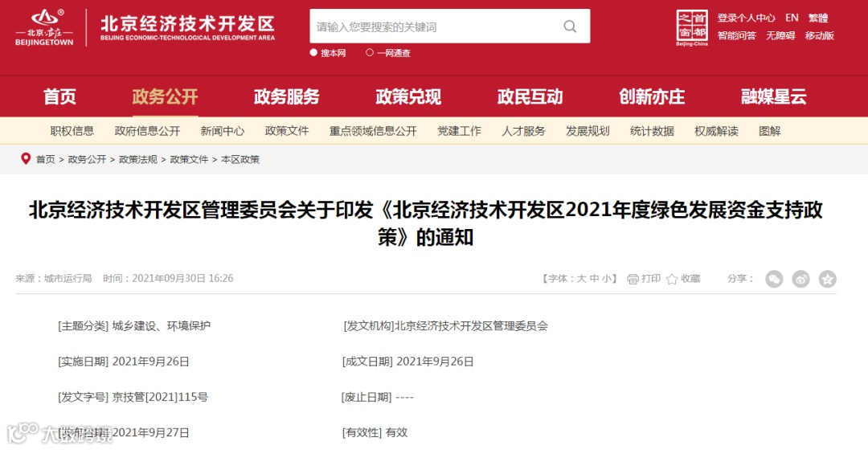Screen dimensions: 868x450
Task: Select the 一网通查 radio option
Action: click(370, 52)
